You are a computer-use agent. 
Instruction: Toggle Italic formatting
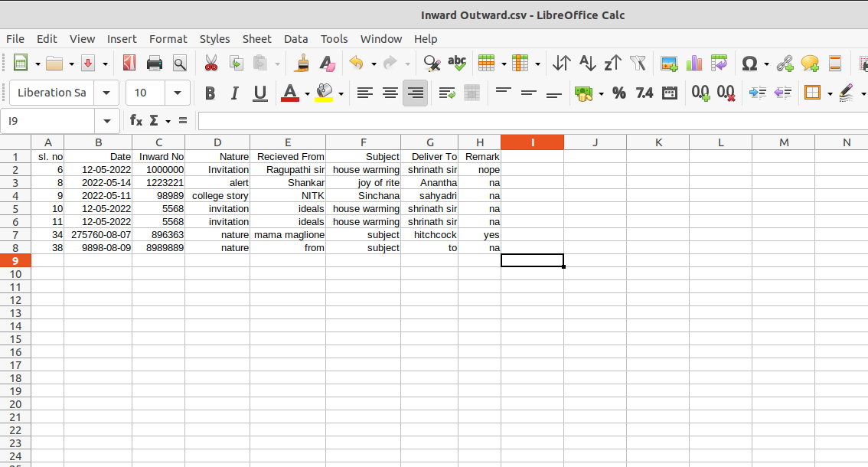point(235,93)
